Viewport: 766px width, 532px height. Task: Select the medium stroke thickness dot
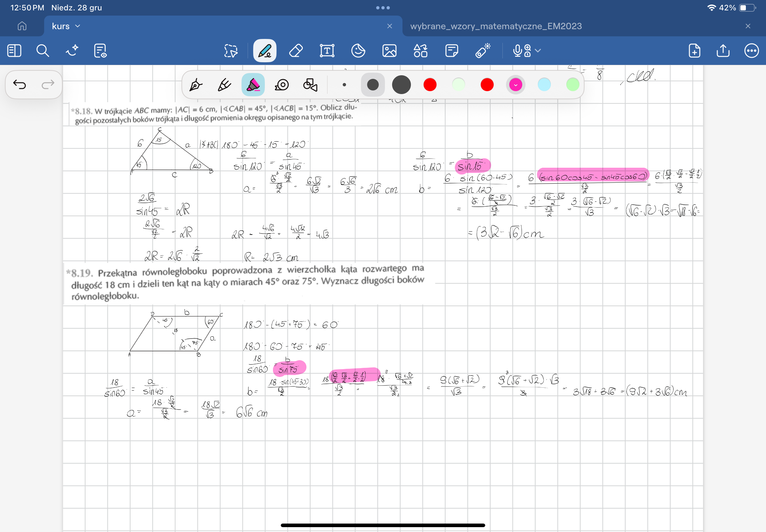(x=373, y=85)
